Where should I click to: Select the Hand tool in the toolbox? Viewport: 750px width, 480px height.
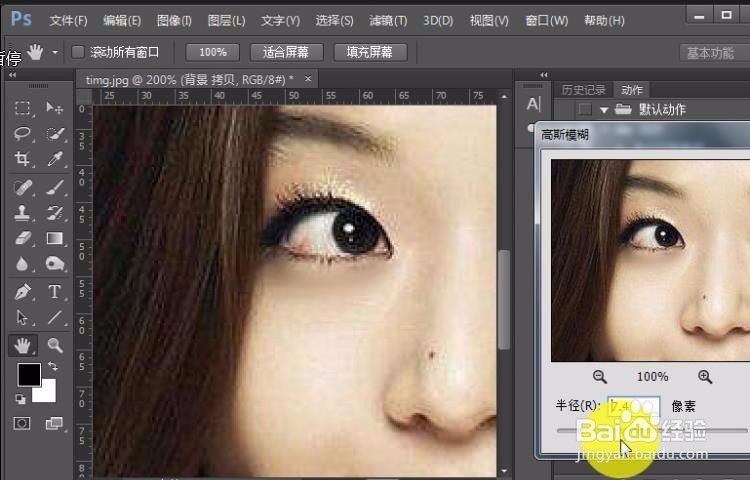tap(22, 345)
